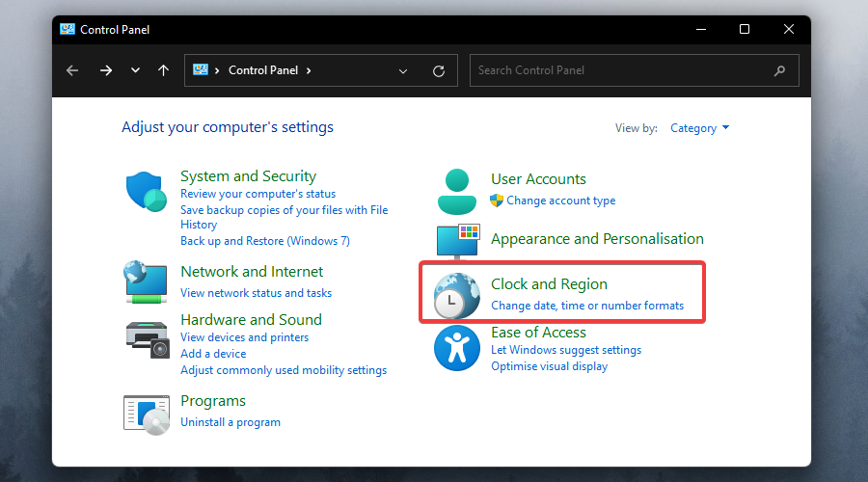Maximize the Control Panel window

[x=745, y=29]
